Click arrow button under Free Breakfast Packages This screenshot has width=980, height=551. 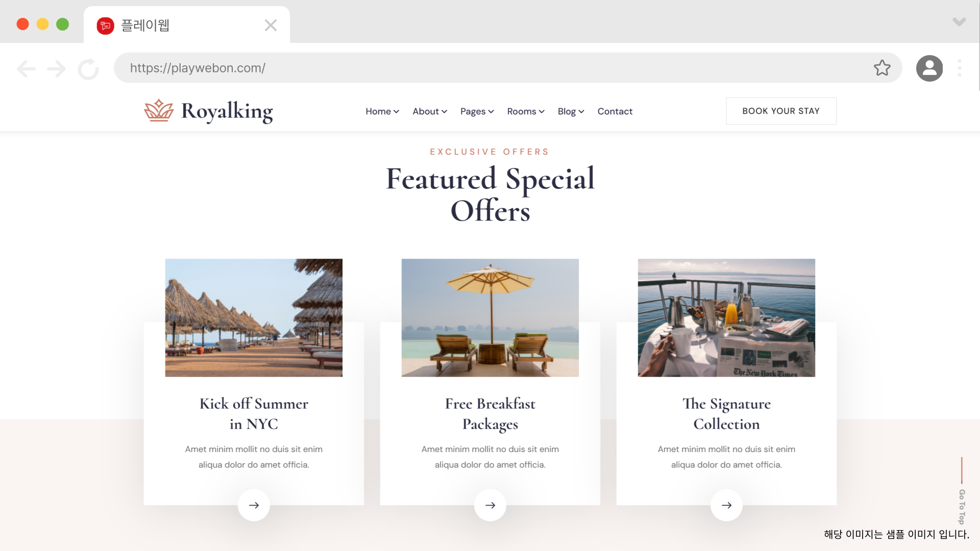click(490, 505)
